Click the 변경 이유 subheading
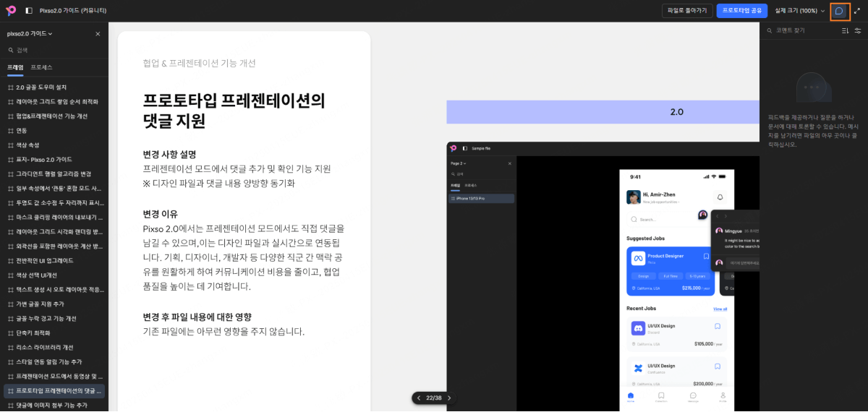 (161, 214)
